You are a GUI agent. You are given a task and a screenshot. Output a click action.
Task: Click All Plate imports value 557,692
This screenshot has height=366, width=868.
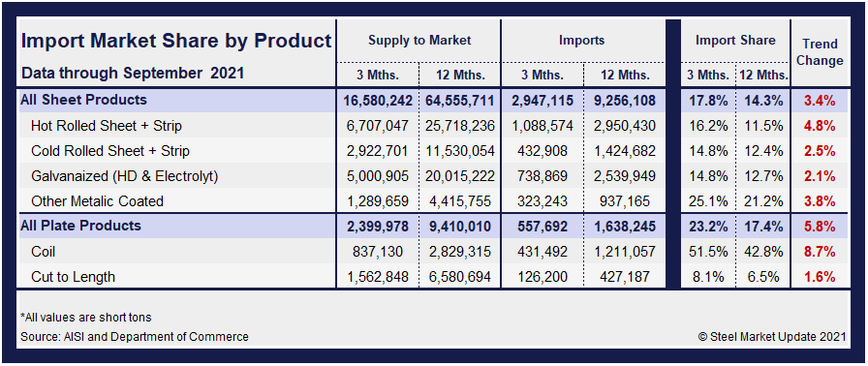(542, 227)
